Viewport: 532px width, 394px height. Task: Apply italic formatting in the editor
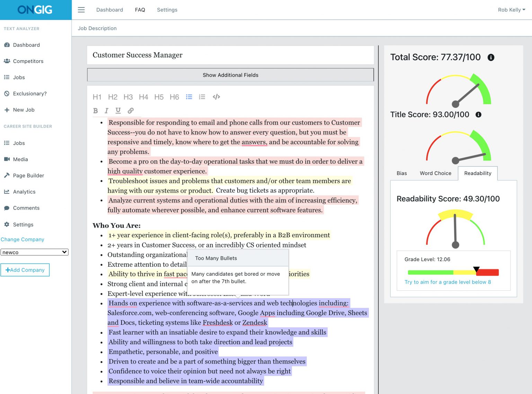(x=106, y=111)
